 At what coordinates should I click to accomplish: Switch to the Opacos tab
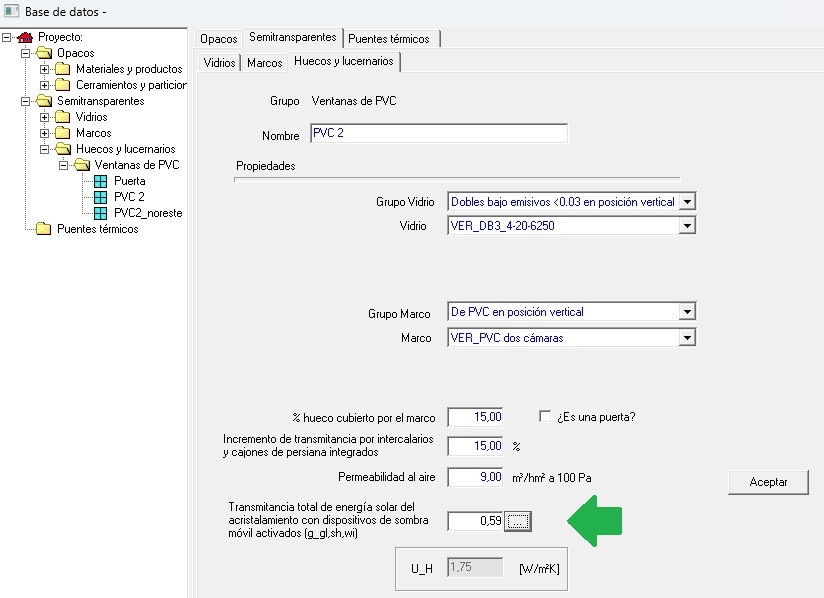[219, 39]
